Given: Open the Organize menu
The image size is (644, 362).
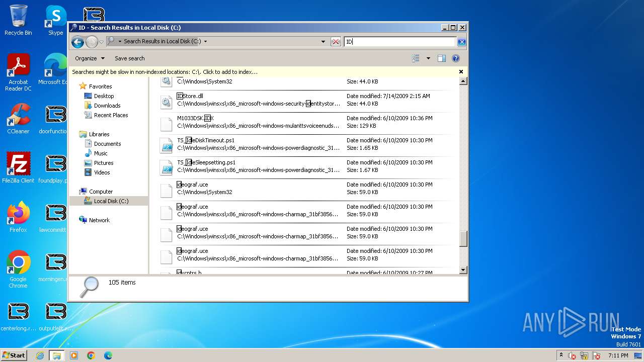Looking at the screenshot, I should tap(90, 58).
